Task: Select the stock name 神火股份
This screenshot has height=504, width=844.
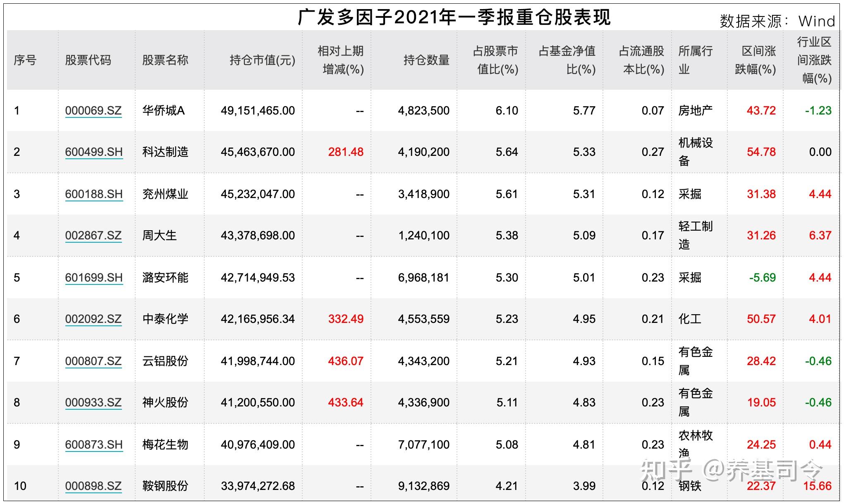Action: click(165, 403)
